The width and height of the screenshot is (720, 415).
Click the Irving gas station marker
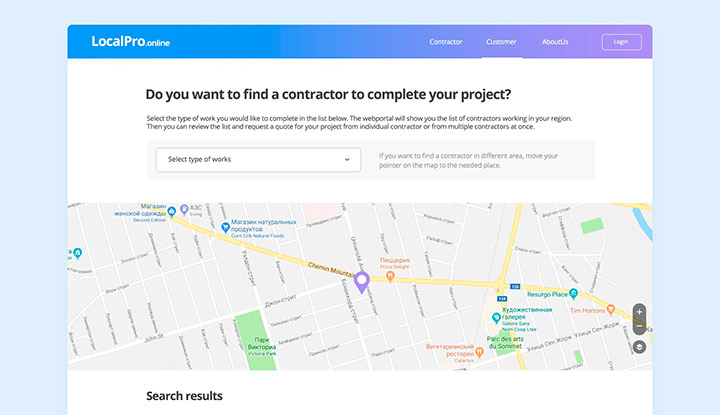184,209
